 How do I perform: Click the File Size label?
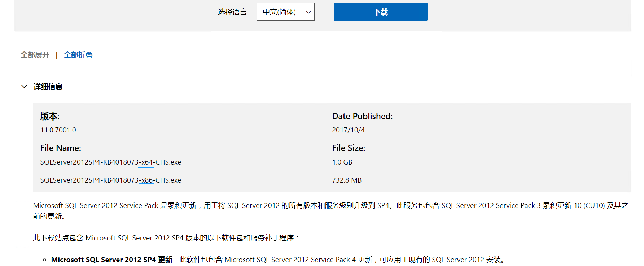349,148
